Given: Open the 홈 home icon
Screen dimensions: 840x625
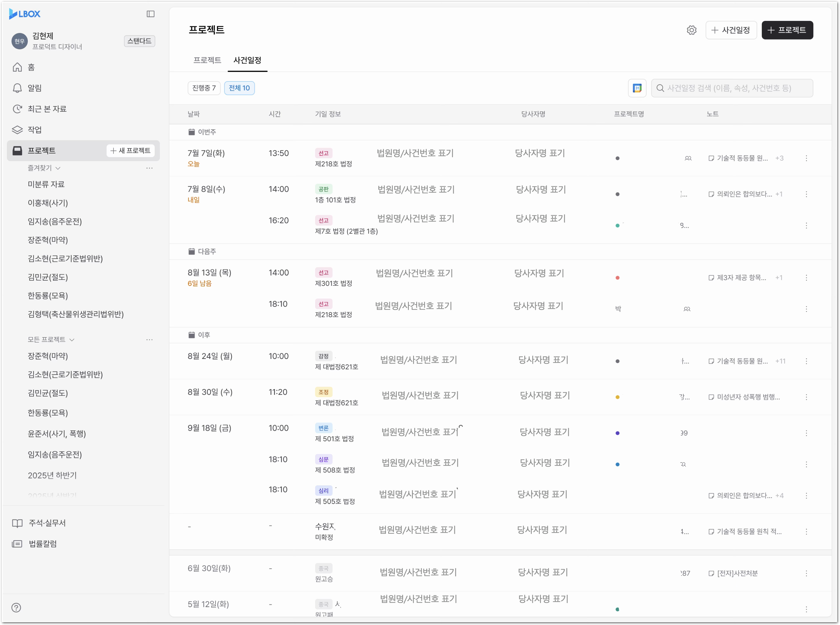Looking at the screenshot, I should (x=17, y=67).
